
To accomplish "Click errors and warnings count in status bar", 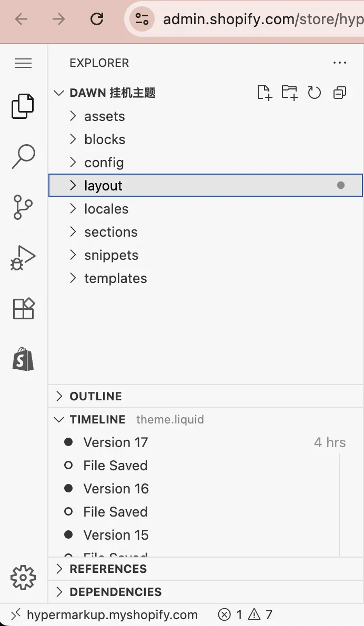I will pyautogui.click(x=246, y=614).
